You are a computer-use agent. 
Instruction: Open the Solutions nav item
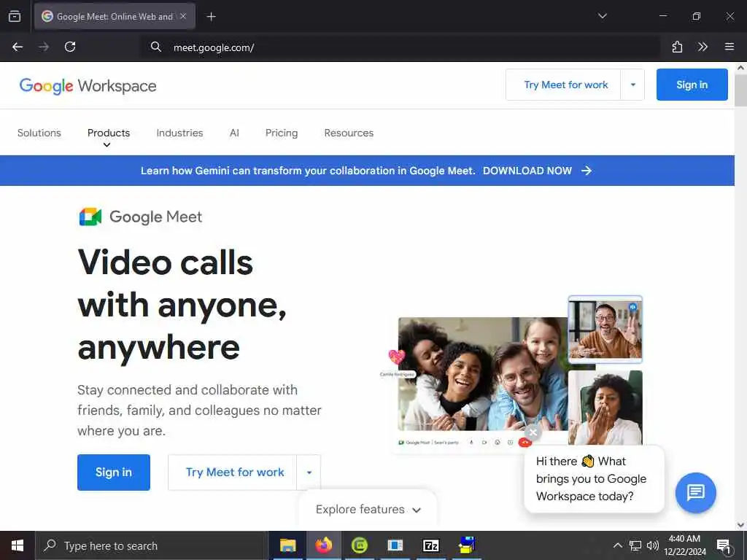click(39, 133)
